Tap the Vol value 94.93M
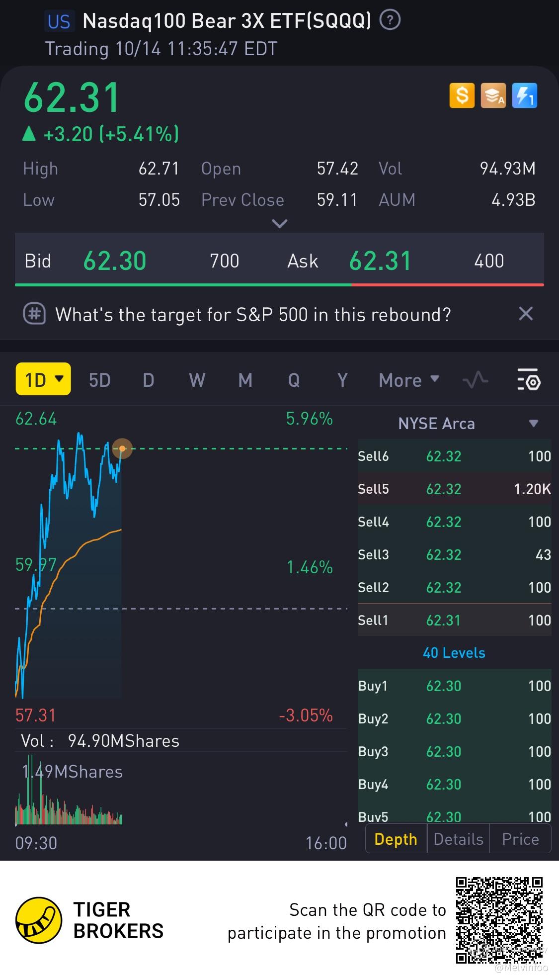The width and height of the screenshot is (559, 980). [508, 169]
